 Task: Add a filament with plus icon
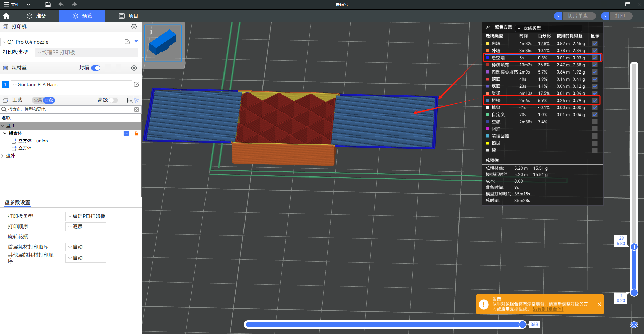(x=108, y=68)
